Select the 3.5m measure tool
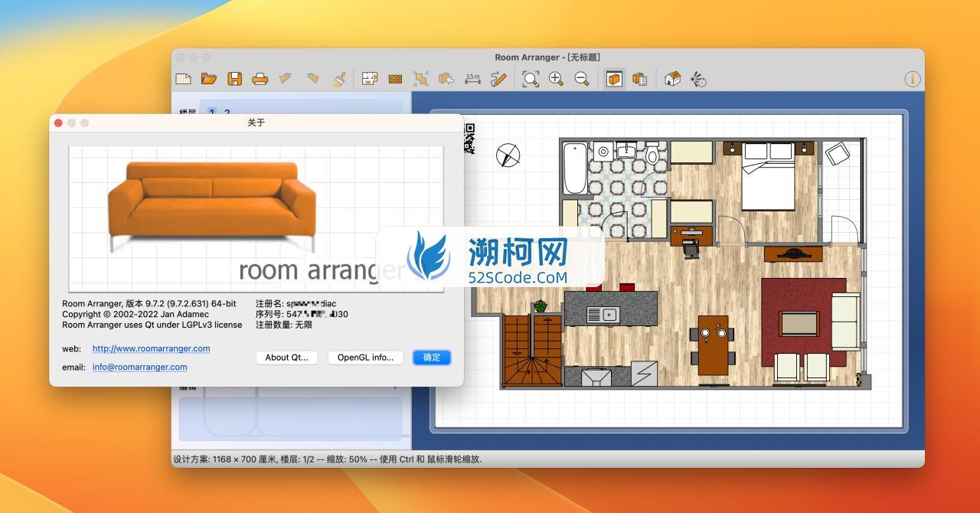Viewport: 980px width, 513px height. coord(472,79)
